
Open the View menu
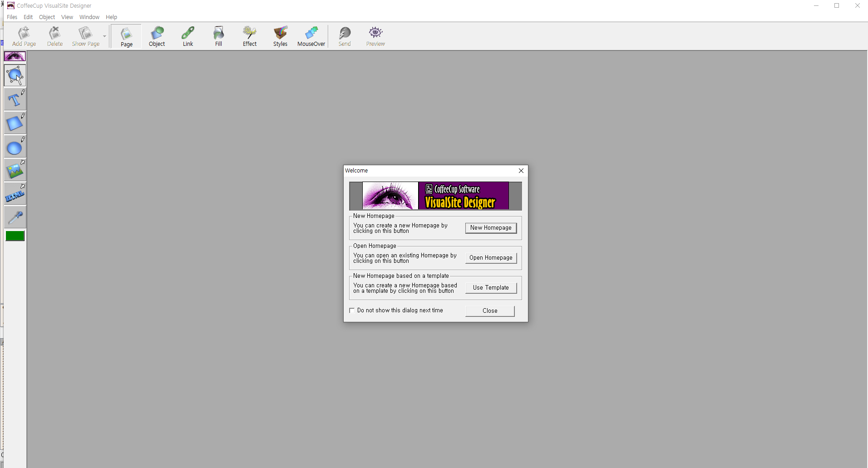point(67,17)
